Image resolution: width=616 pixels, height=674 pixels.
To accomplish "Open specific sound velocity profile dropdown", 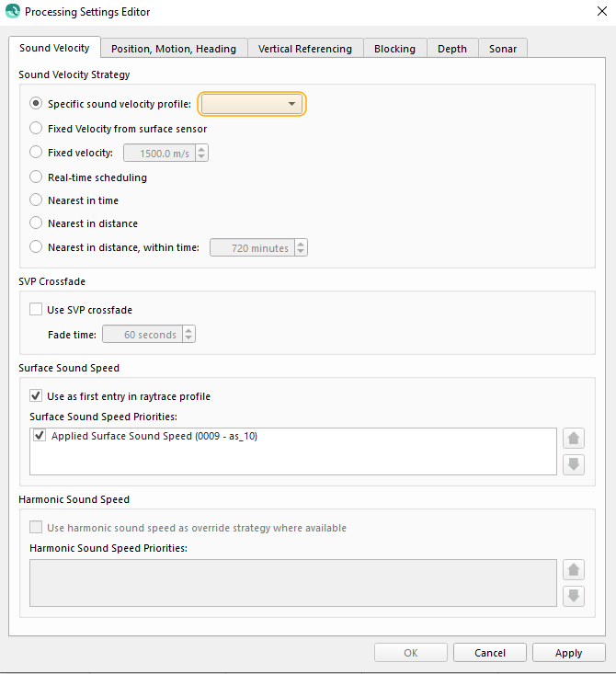I will point(252,104).
